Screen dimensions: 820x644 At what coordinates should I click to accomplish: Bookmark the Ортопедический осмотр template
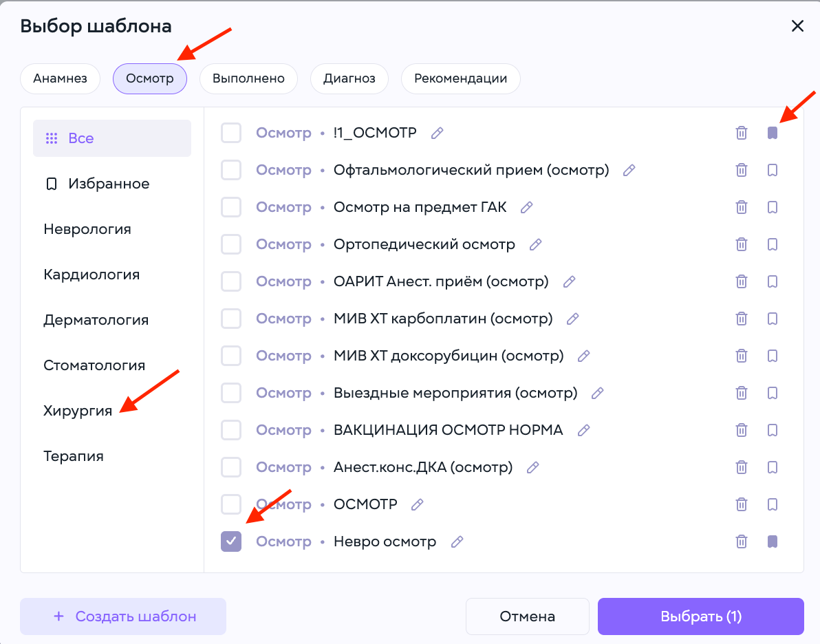[773, 244]
